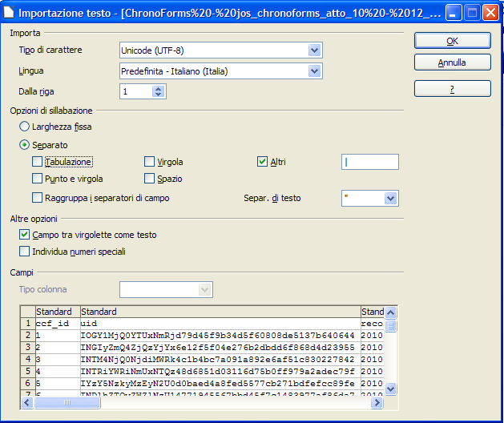The image size is (504, 423).
Task: Click the preview horizontal scrollbar thumb
Action: [67, 402]
